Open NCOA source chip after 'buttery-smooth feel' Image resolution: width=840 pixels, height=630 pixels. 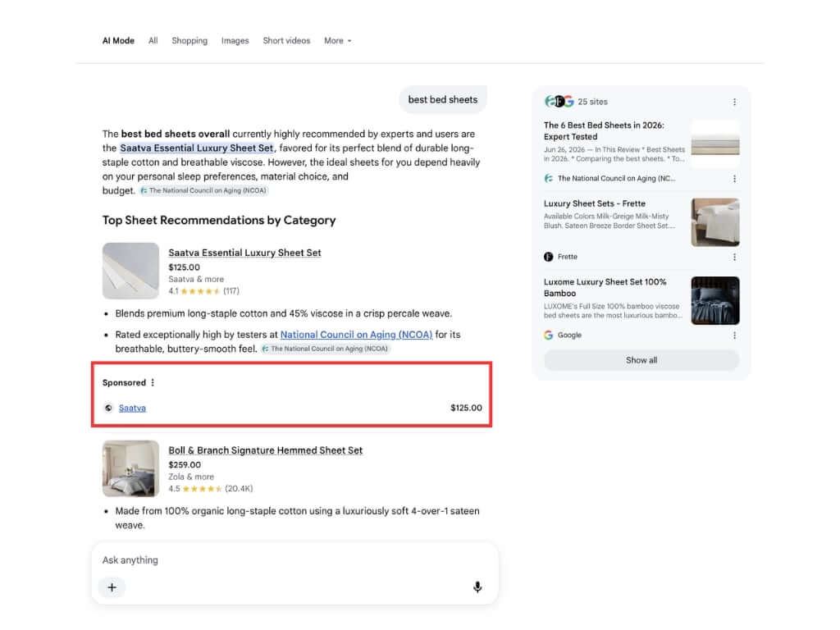[x=326, y=349]
